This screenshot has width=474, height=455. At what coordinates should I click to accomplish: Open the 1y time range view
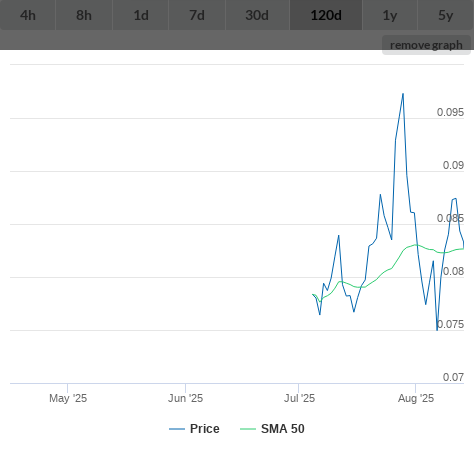[x=390, y=15]
